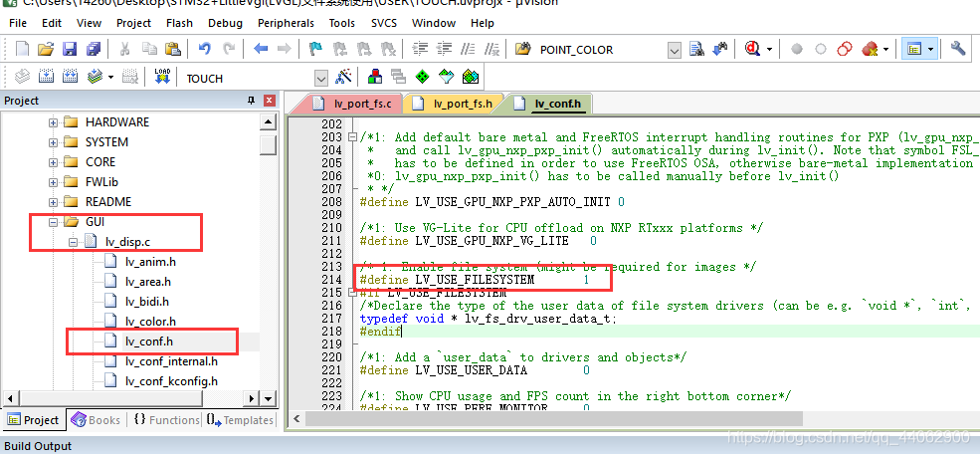Kill all breakpoints icon
Screen dimensions: 980x456
870,50
